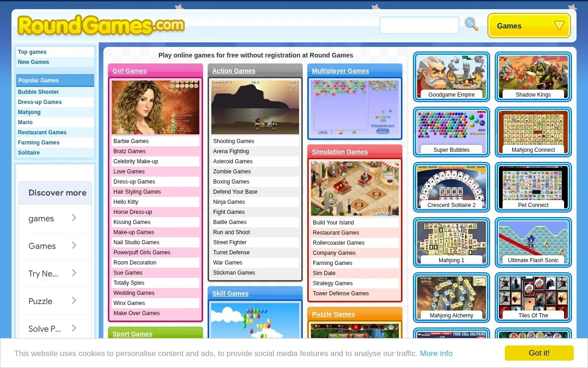This screenshot has height=368, width=588.
Task: Open the More info cookie link
Action: (436, 353)
